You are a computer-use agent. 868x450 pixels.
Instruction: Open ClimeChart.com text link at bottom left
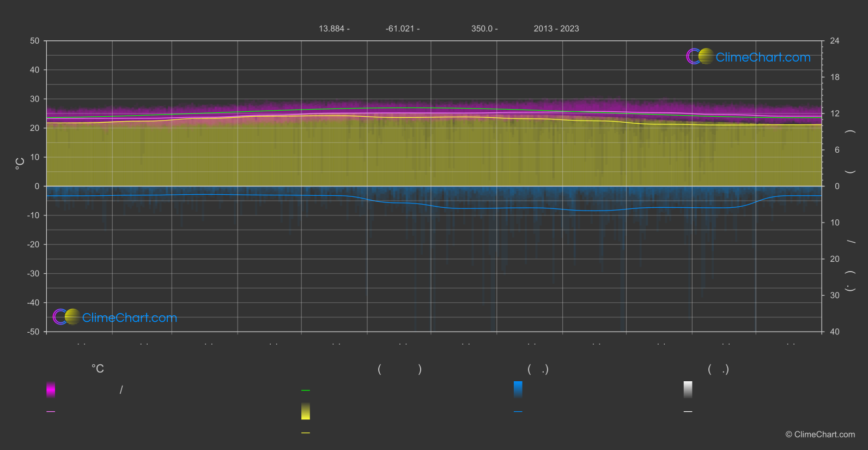(x=130, y=318)
